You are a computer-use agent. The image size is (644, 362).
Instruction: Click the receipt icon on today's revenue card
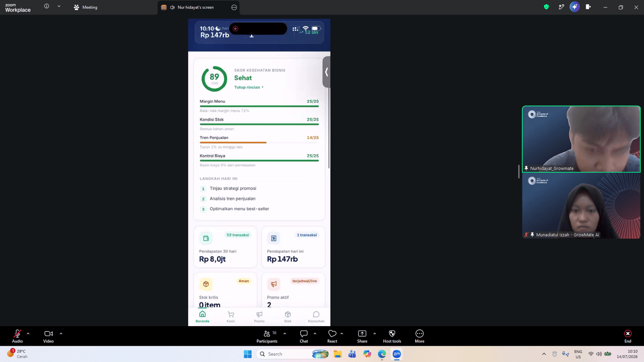click(x=274, y=239)
